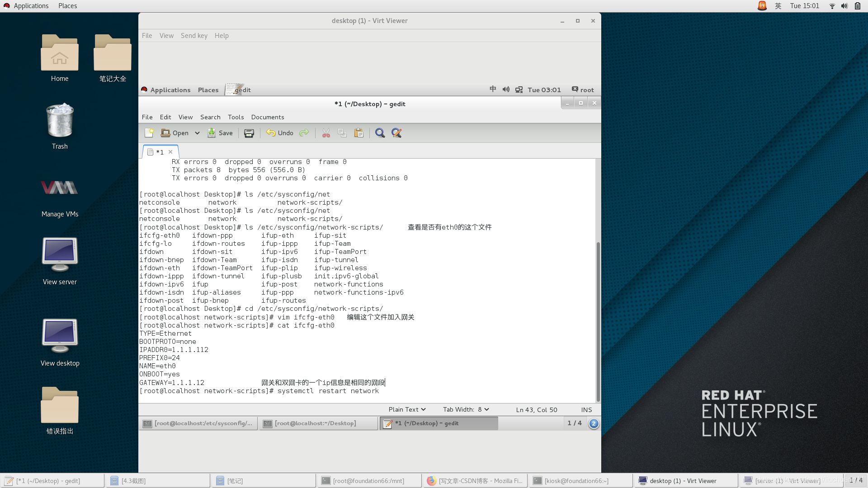Image resolution: width=868 pixels, height=488 pixels.
Task: Click host input method 英 indicator
Action: point(778,6)
